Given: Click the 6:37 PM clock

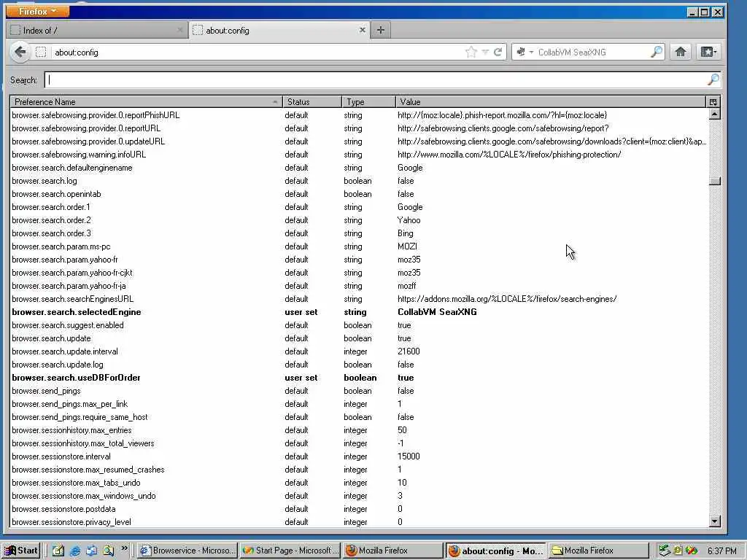Looking at the screenshot, I should coord(721,551).
